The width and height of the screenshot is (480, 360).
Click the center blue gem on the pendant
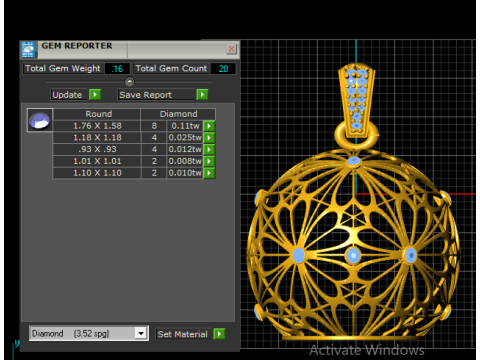click(353, 256)
